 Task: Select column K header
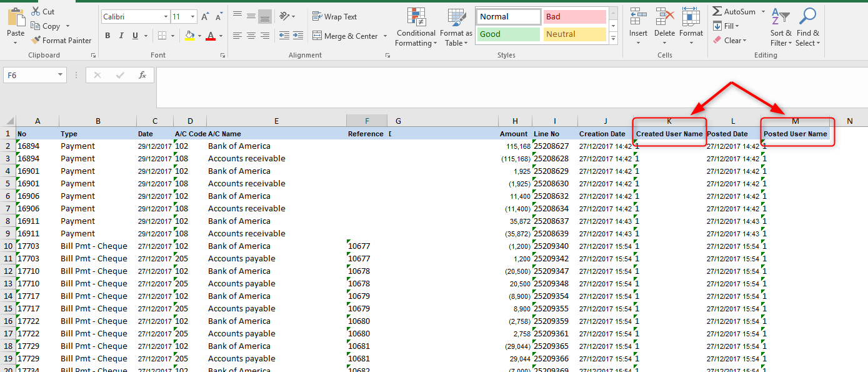pos(669,121)
